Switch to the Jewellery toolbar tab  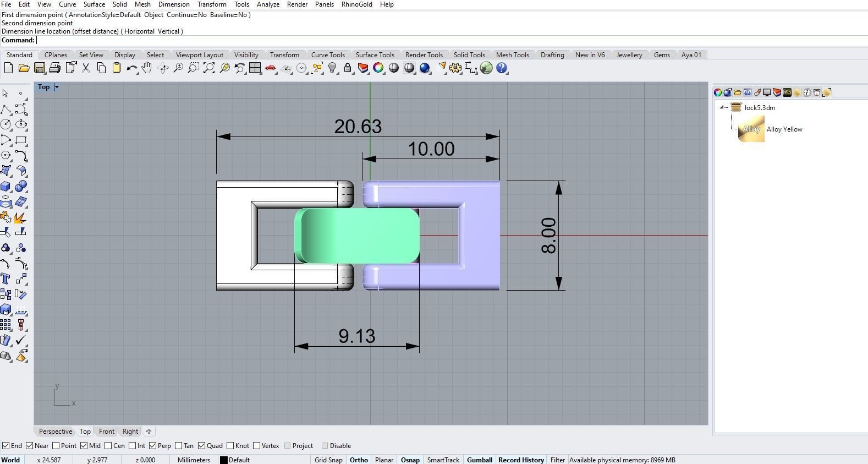[629, 55]
